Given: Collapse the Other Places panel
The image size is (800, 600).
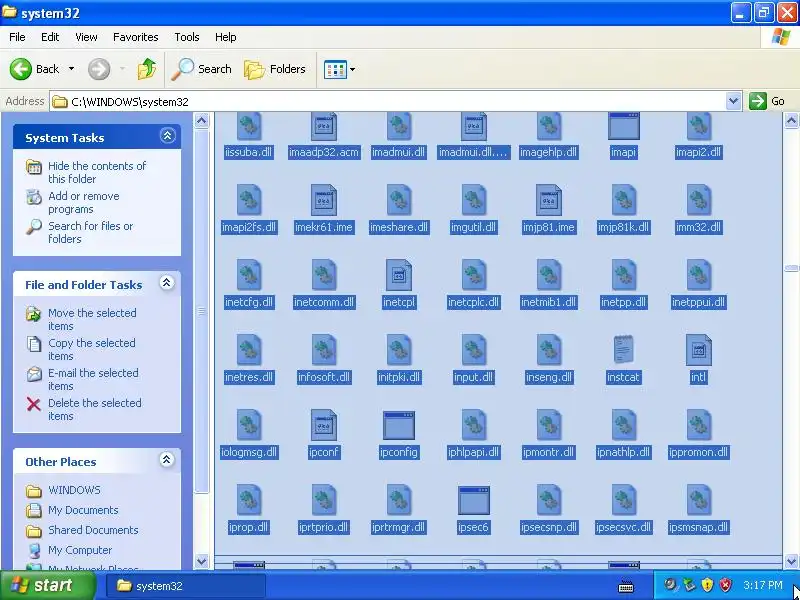Looking at the screenshot, I should pyautogui.click(x=166, y=460).
